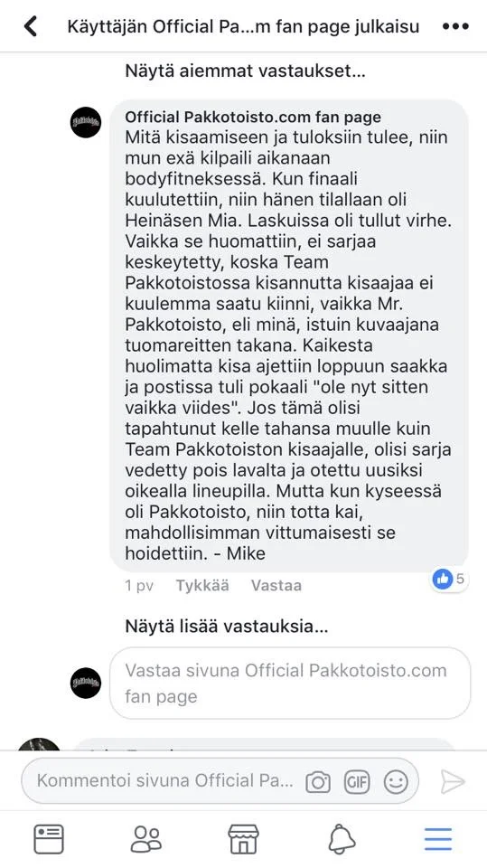Tap the Pakkotoisto avatar beside the comment
Image resolution: width=487 pixels, height=868 pixels.
(86, 122)
